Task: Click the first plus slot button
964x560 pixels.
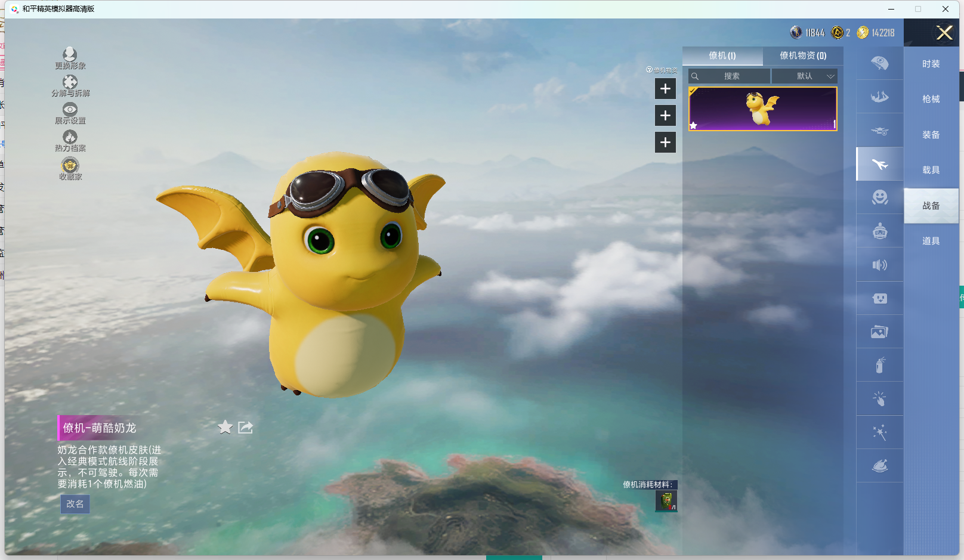Action: [x=665, y=89]
